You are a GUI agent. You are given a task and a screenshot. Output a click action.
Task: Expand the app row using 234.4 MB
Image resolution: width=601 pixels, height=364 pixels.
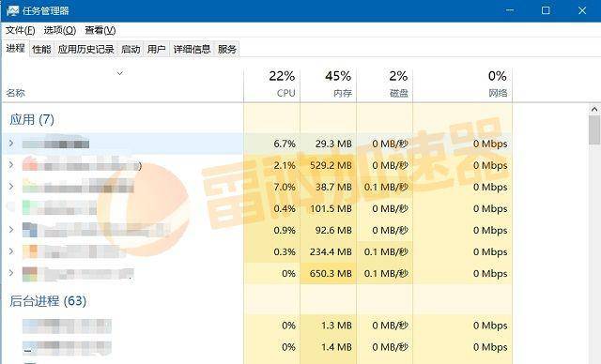pyautogui.click(x=11, y=251)
